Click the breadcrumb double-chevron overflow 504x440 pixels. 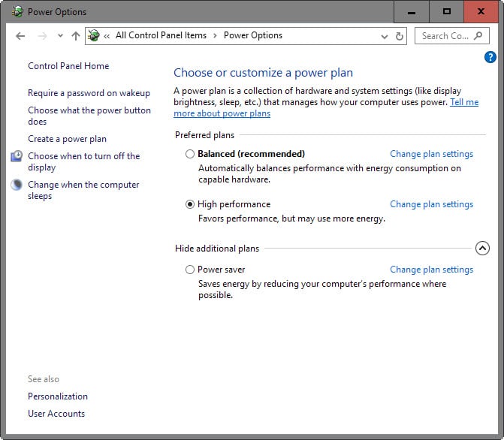107,36
